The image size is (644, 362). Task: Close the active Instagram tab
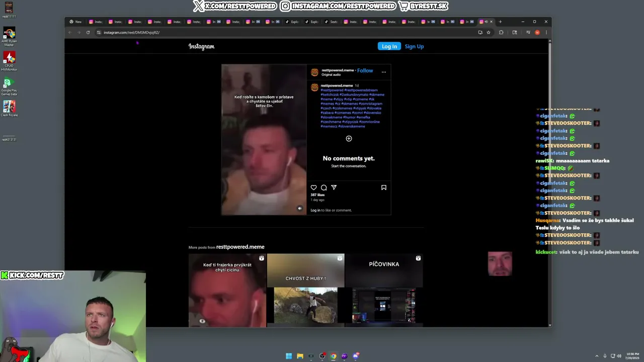click(492, 22)
